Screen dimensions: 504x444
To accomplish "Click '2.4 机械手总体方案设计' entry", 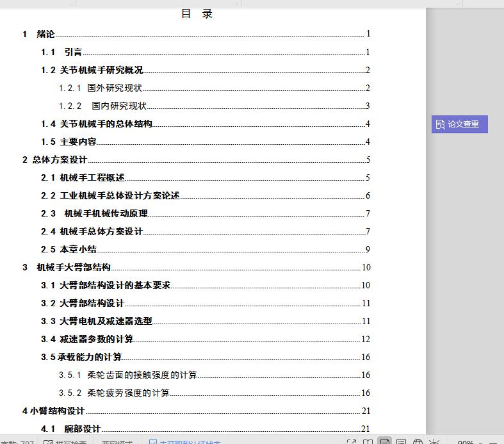I will [x=206, y=231].
